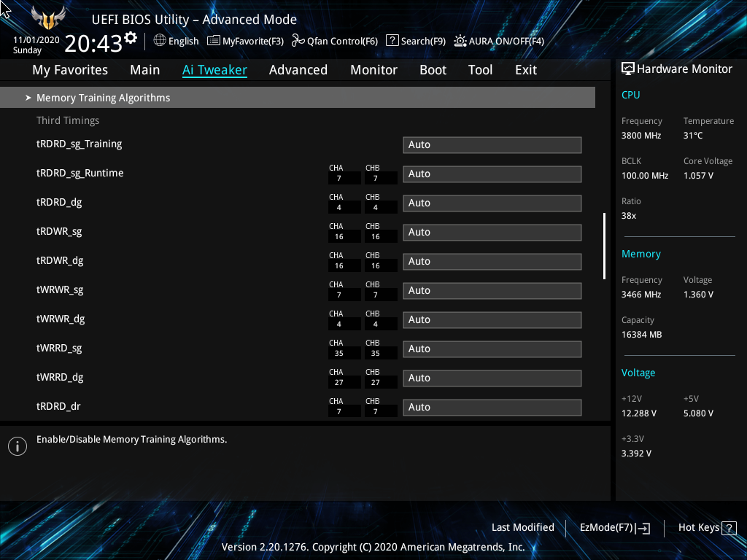Switch to the Monitor tab
Screen dimensions: 747x560
click(373, 70)
